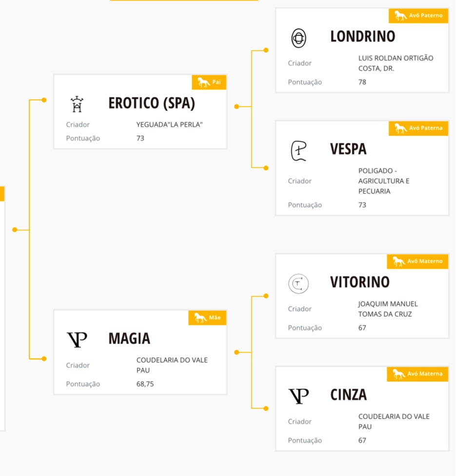This screenshot has height=476, width=468.
Task: Click horse icon in Avó Materna badge
Action: click(x=398, y=374)
